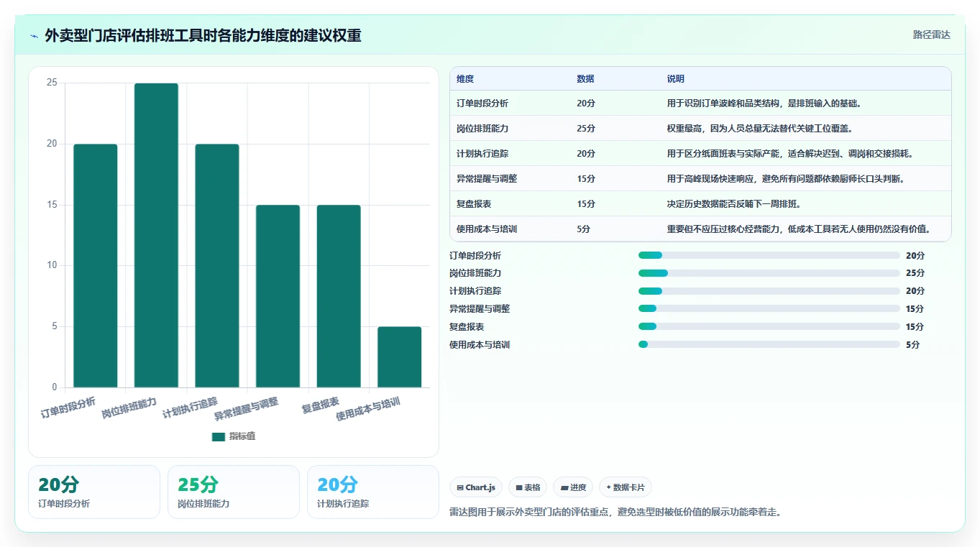This screenshot has height=547, width=980.
Task: Select the 复盘报表 bar in the chart
Action: coord(339,296)
